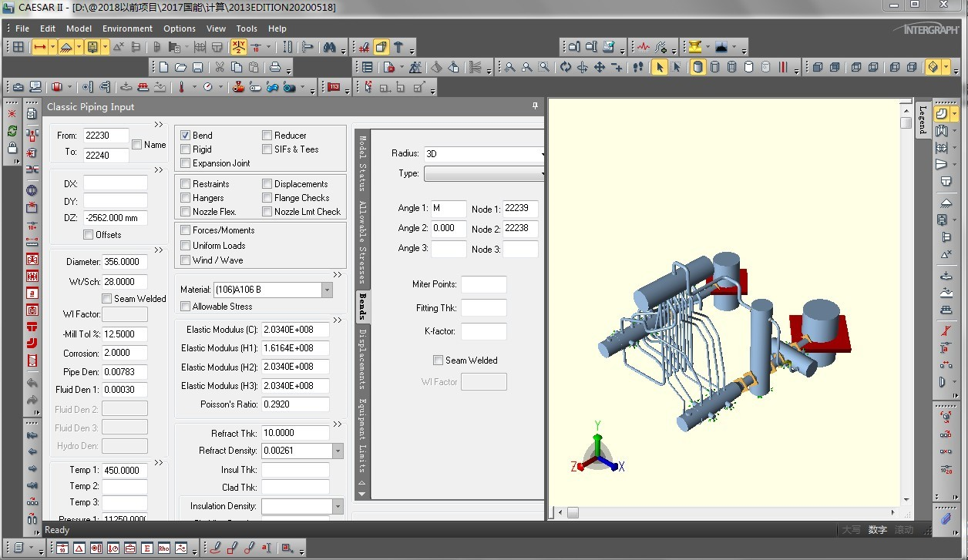The height and width of the screenshot is (560, 968).
Task: Click the red 113 label icon
Action: (x=334, y=87)
